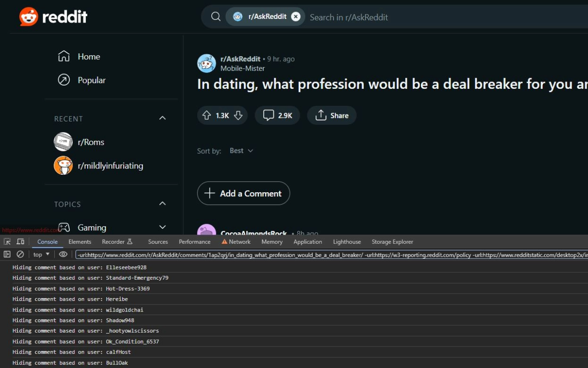Image resolution: width=588 pixels, height=368 pixels.
Task: Share the post
Action: pos(332,115)
